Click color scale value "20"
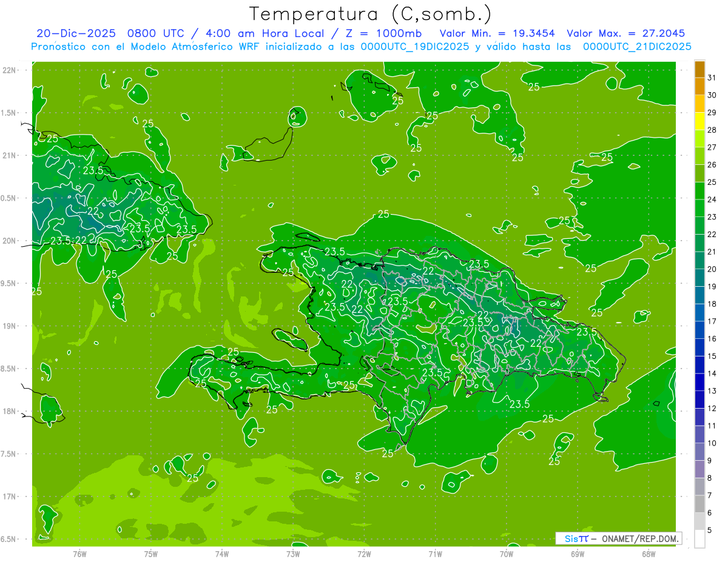This screenshot has width=728, height=562. click(x=712, y=269)
